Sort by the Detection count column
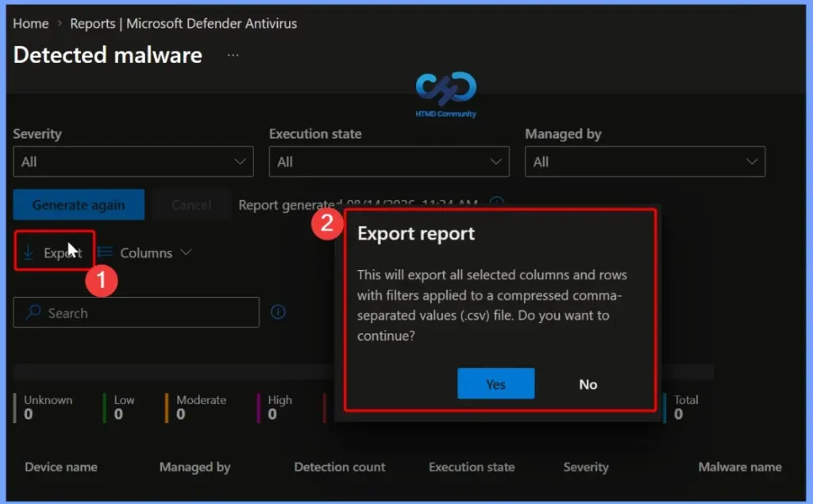Viewport: 813px width, 504px height. 340,467
